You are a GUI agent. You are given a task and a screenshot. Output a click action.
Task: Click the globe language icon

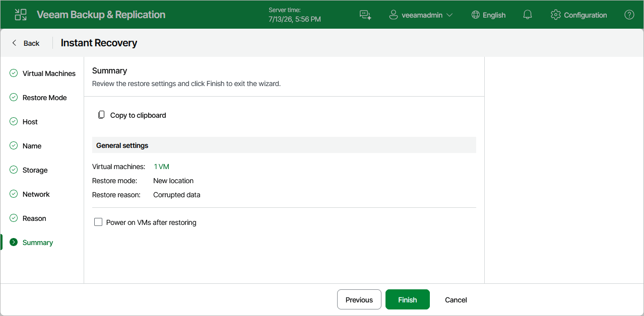tap(475, 15)
